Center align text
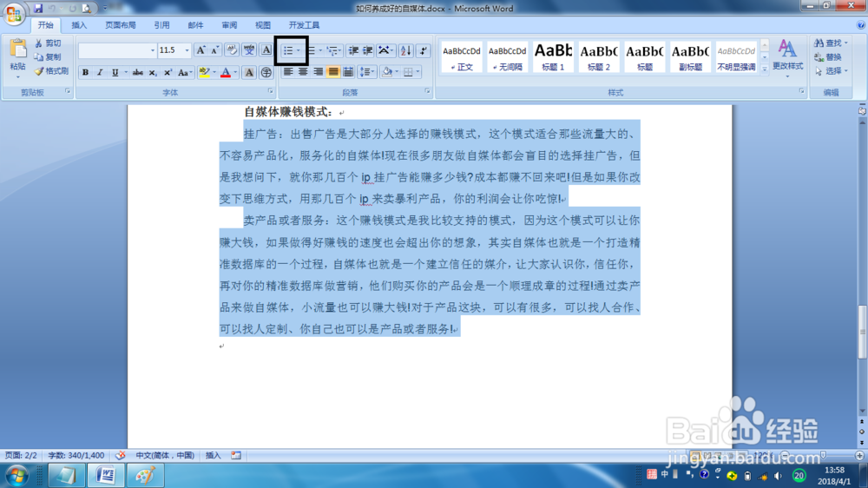Image resolution: width=868 pixels, height=488 pixels. (303, 71)
